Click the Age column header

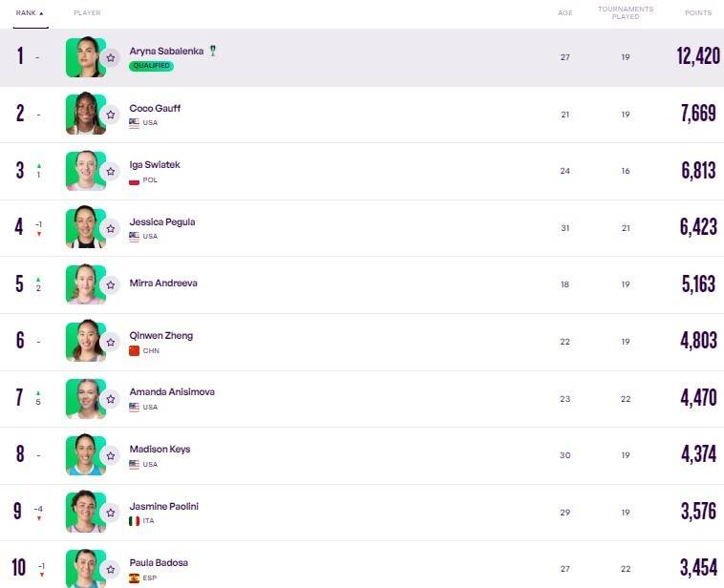[564, 13]
